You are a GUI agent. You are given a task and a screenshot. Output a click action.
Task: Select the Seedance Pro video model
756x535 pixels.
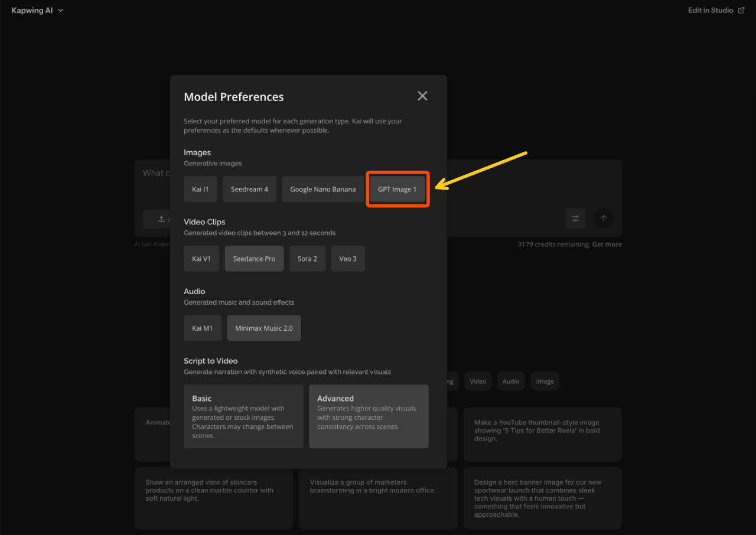pos(254,258)
